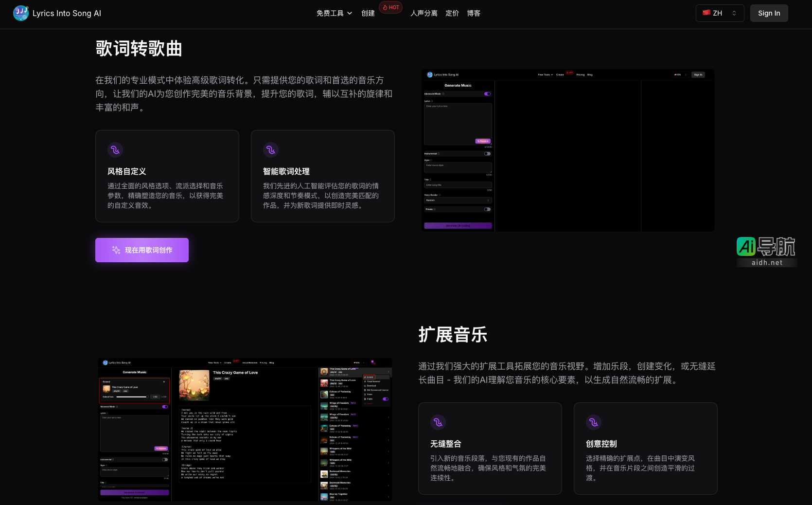Click the music note icon on 风格自定义 card
The width and height of the screenshot is (812, 505).
[x=115, y=150]
